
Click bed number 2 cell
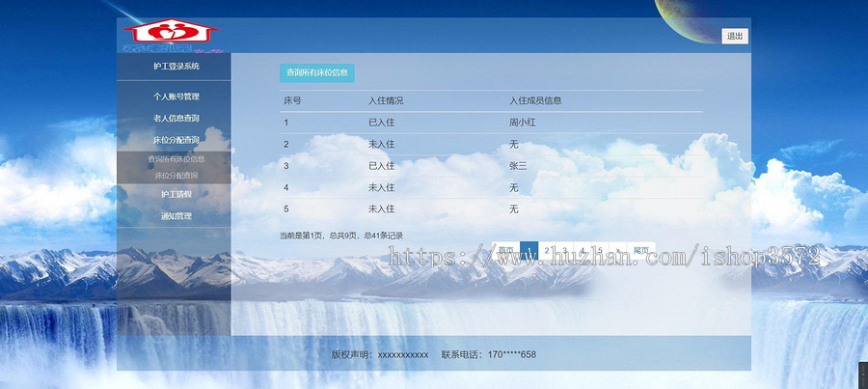coord(286,144)
